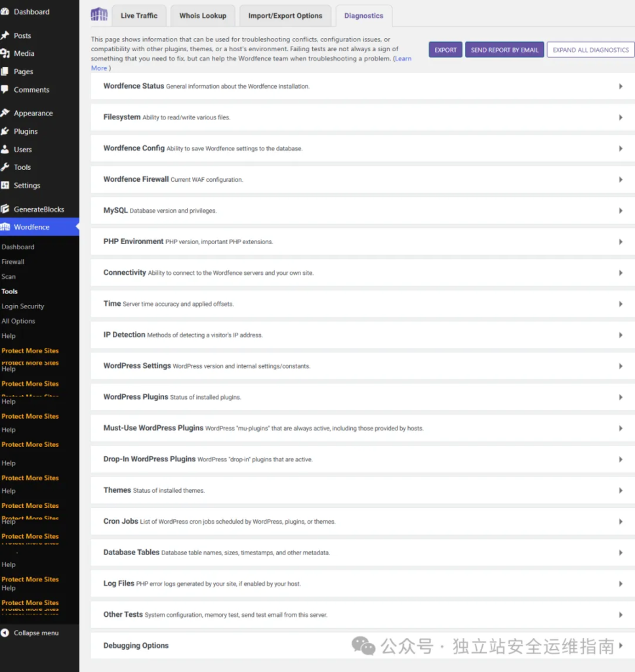Click the Wordfence shield icon in the sidebar
The width and height of the screenshot is (635, 672).
click(x=5, y=226)
